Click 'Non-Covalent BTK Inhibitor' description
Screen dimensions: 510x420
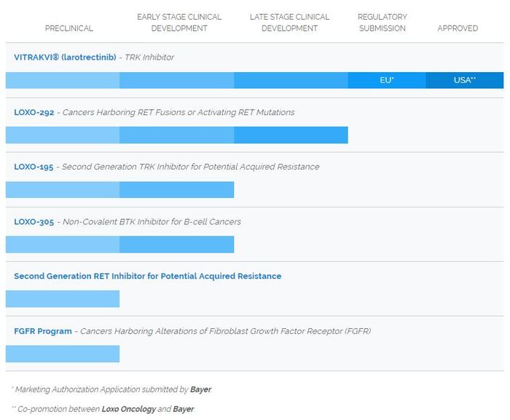[152, 222]
